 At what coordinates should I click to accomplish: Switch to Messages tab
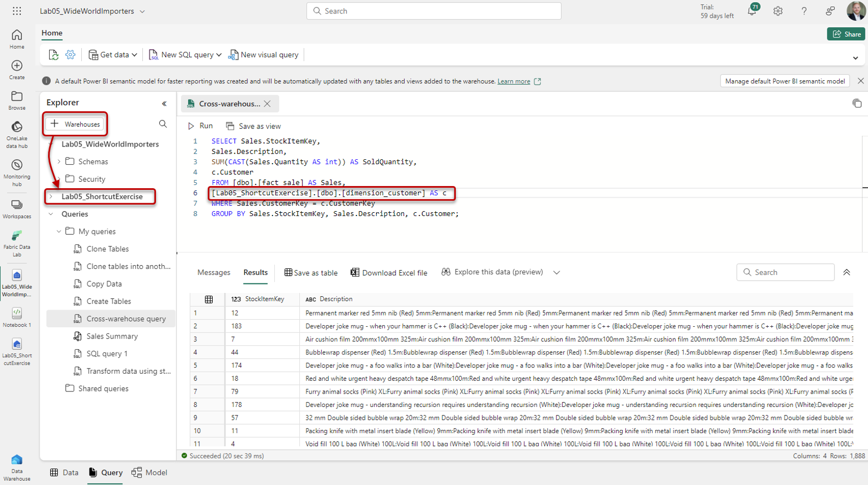(x=214, y=273)
